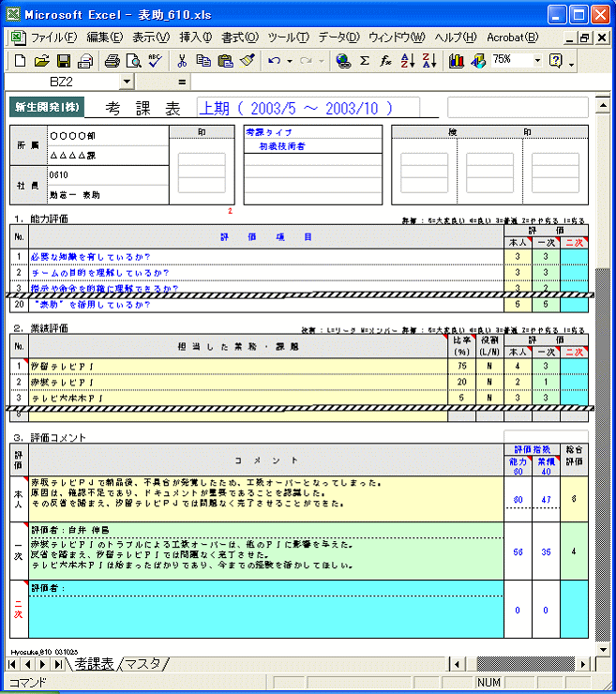Click vertical scrollbar up arrow
This screenshot has width=616, height=694.
coord(603,105)
